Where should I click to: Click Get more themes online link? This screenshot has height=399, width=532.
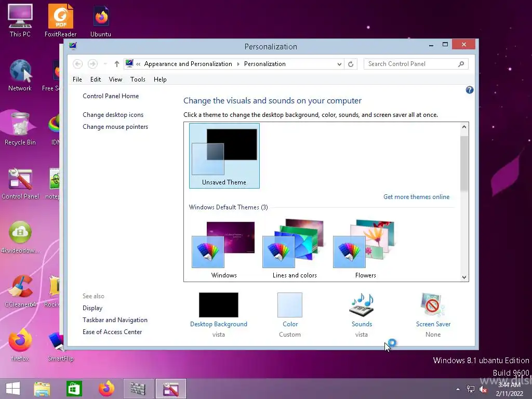pyautogui.click(x=416, y=197)
